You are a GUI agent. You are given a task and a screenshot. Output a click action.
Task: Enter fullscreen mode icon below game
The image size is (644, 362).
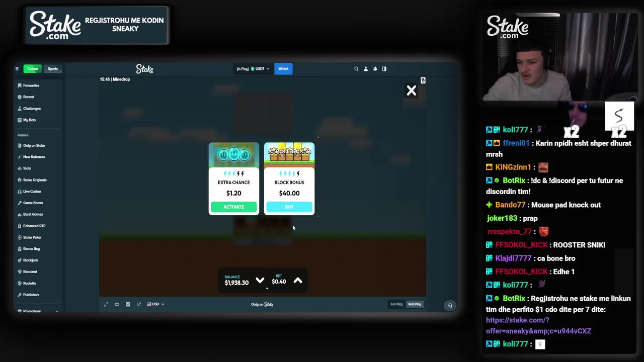106,304
